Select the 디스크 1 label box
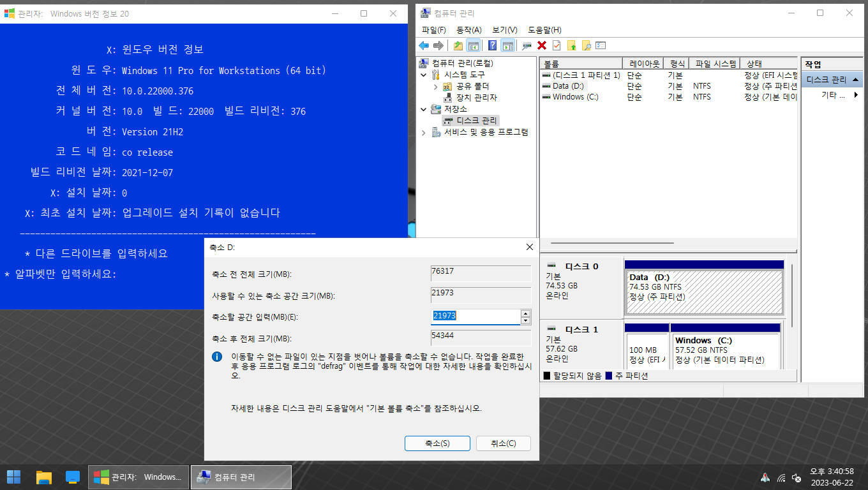The image size is (868, 490). [581, 344]
